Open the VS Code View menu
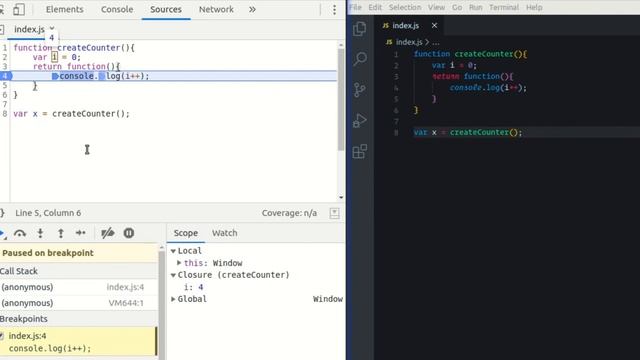Screen dimensions: 640x360 tap(436, 7)
